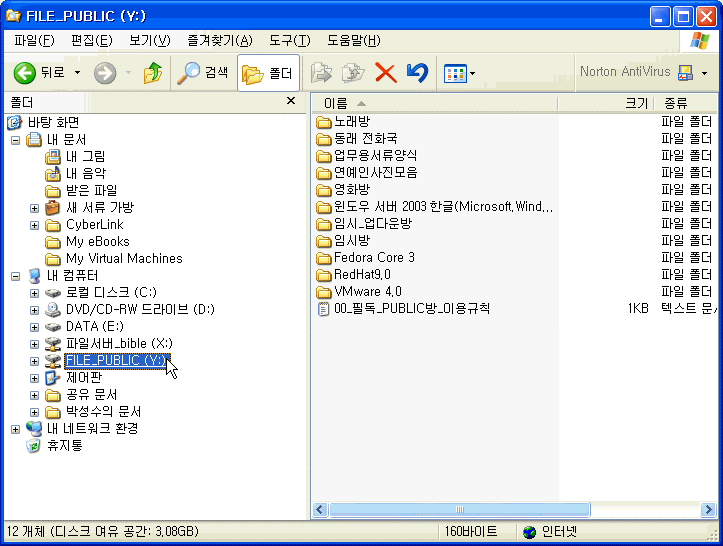Viewport: 723px width, 546px height.
Task: Select the 내 음악 folder icon
Action: coord(53,174)
